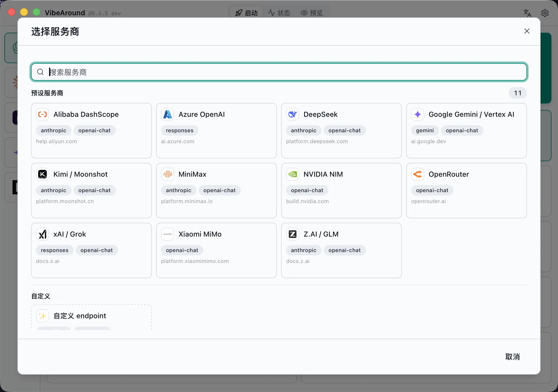Choose the Google Gemini / Vertex AI name
This screenshot has height=392, width=558.
471,114
